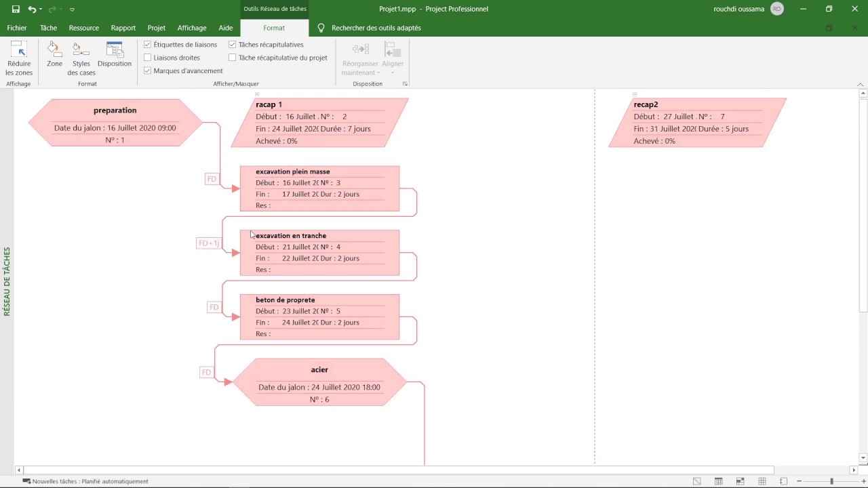Open the Affichage tab
This screenshot has height=488, width=868.
tap(192, 28)
